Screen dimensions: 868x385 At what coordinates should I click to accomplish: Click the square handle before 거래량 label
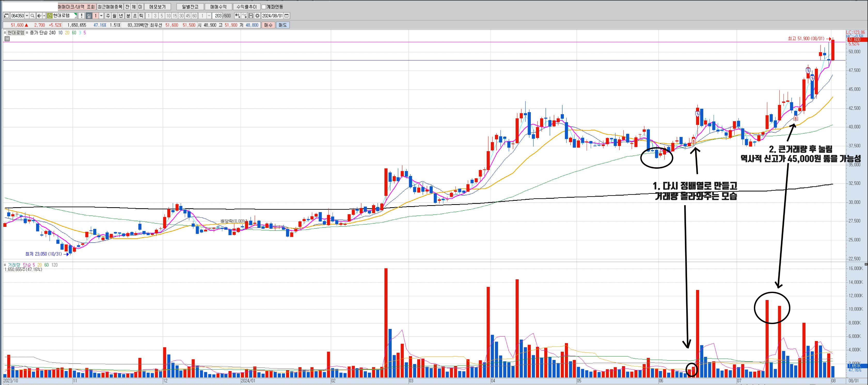[x=5, y=265]
